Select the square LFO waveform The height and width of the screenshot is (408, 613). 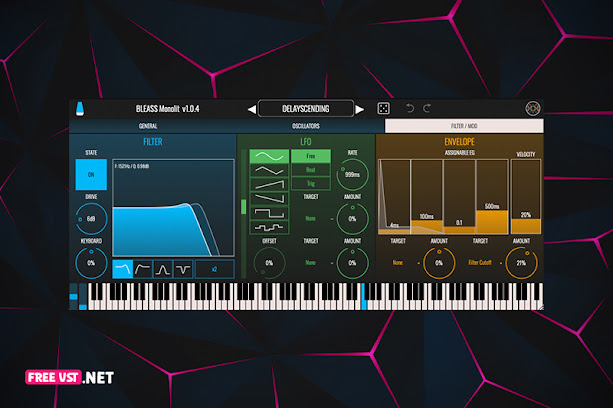(x=269, y=213)
